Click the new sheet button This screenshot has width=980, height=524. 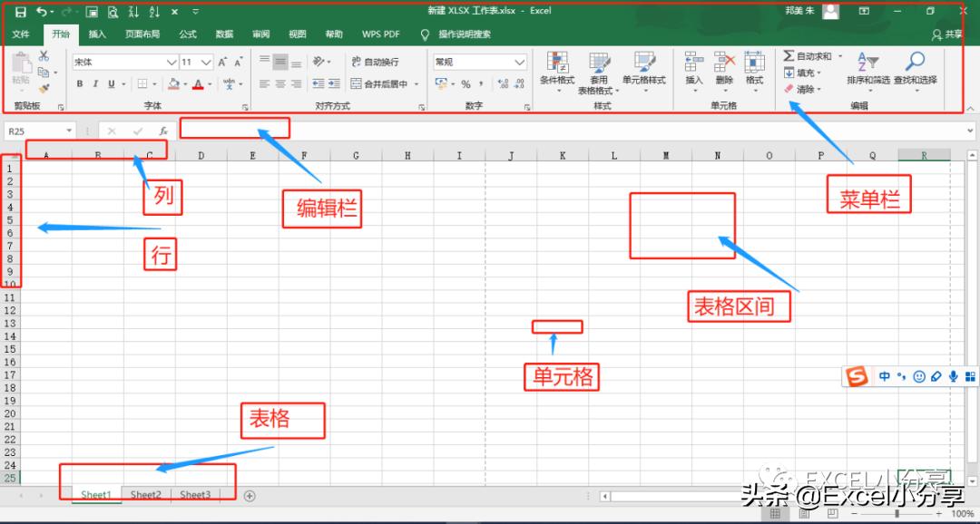250,495
